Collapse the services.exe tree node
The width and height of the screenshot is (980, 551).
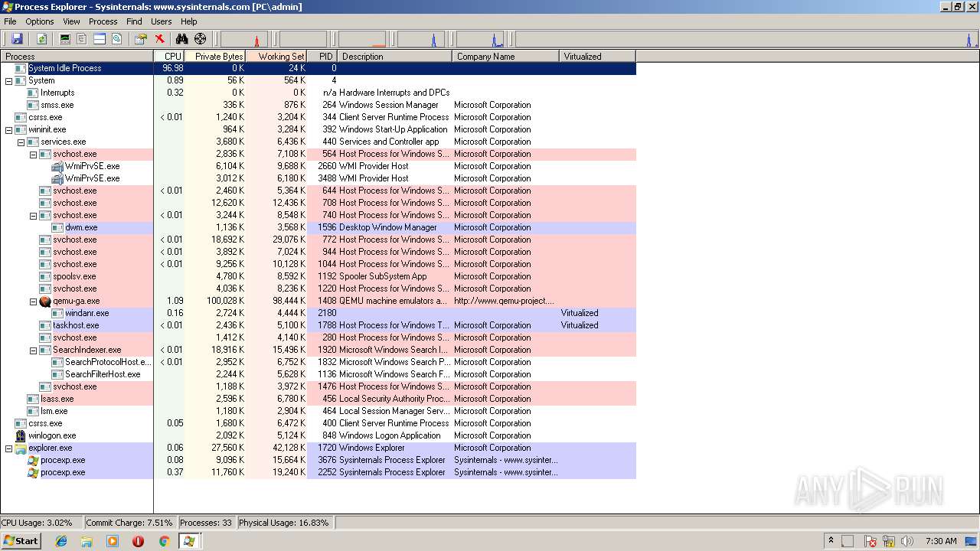(21, 142)
